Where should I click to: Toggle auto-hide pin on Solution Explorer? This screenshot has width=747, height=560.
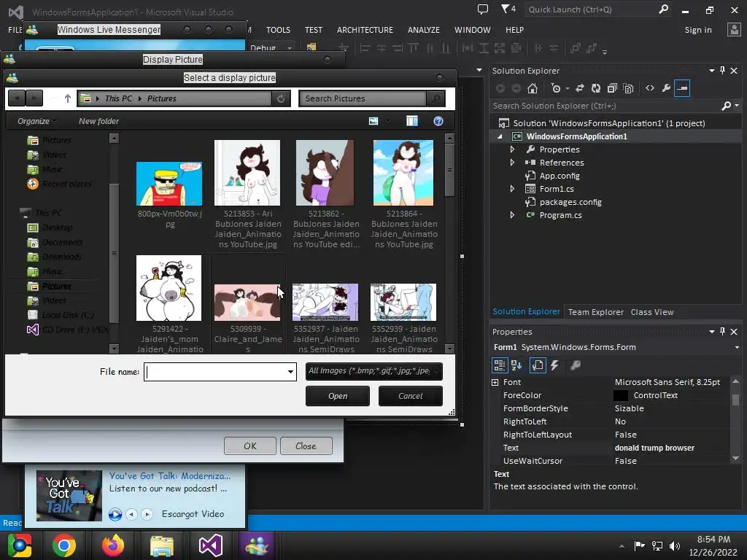723,71
